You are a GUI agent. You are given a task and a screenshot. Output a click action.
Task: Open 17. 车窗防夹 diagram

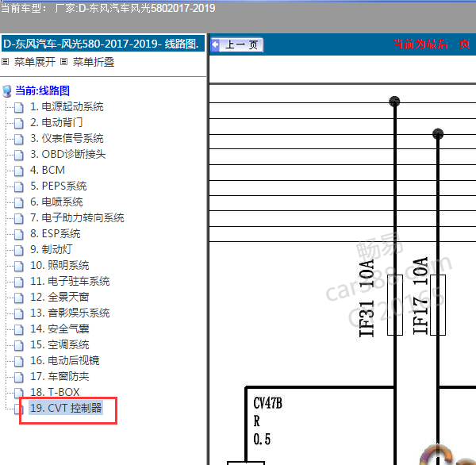pos(59,376)
